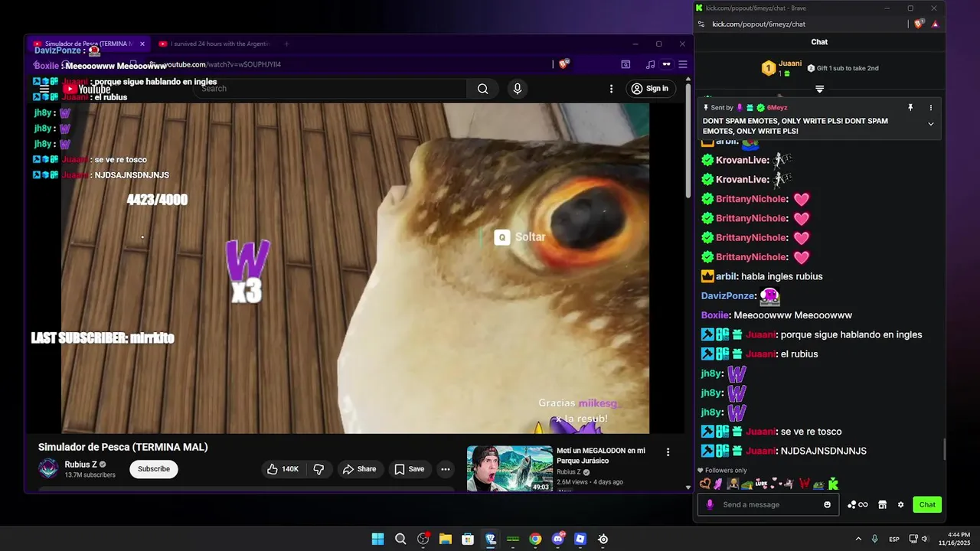This screenshot has height=551, width=980.
Task: Click the Kick address bar URL
Action: tap(759, 24)
